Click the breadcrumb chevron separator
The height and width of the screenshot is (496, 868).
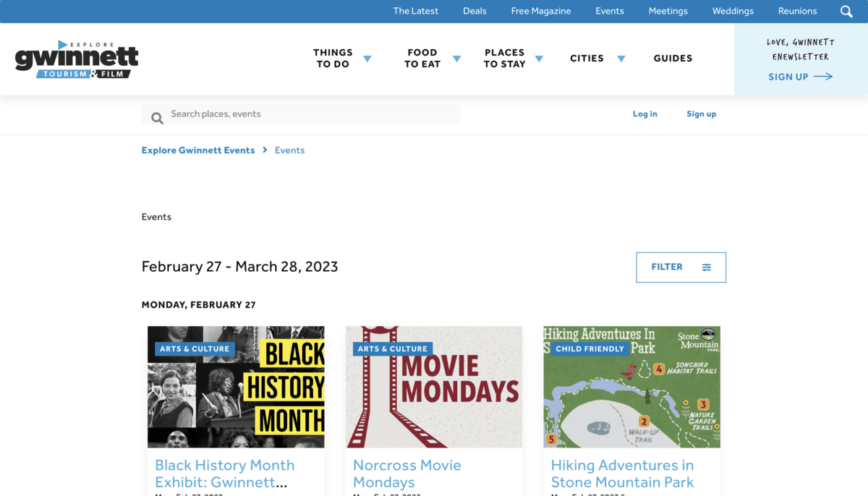coord(265,150)
